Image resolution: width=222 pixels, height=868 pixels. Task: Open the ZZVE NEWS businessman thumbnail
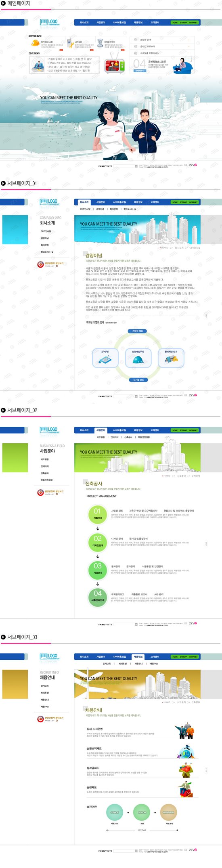(x=38, y=65)
